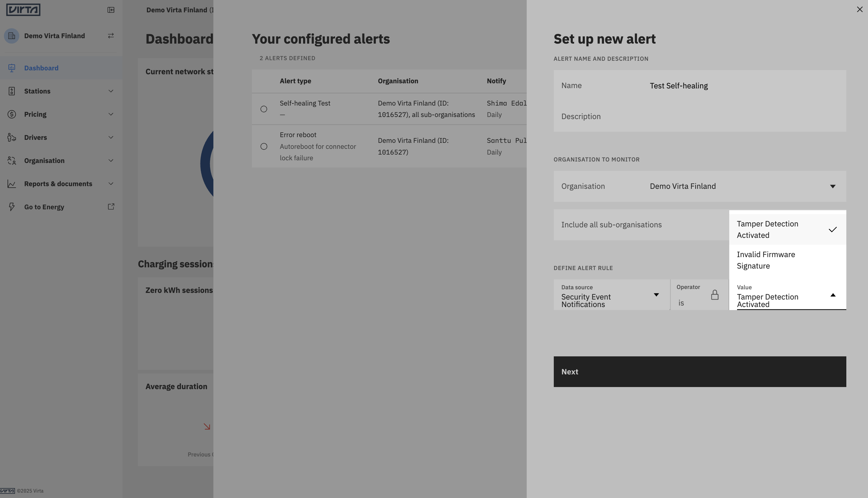Expand the Pricing menu chevron
This screenshot has height=498, width=868.
point(111,114)
